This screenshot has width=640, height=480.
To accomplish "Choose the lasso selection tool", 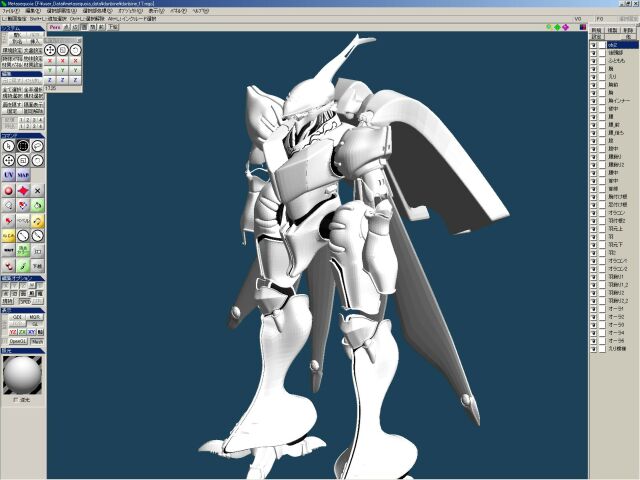I will pos(38,146).
